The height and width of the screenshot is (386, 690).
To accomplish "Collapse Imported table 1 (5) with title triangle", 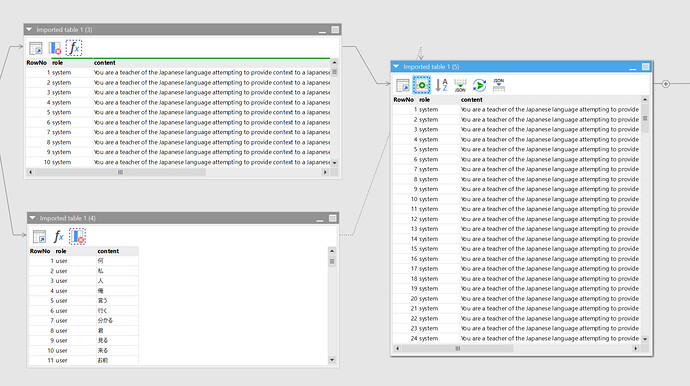I will (396, 66).
